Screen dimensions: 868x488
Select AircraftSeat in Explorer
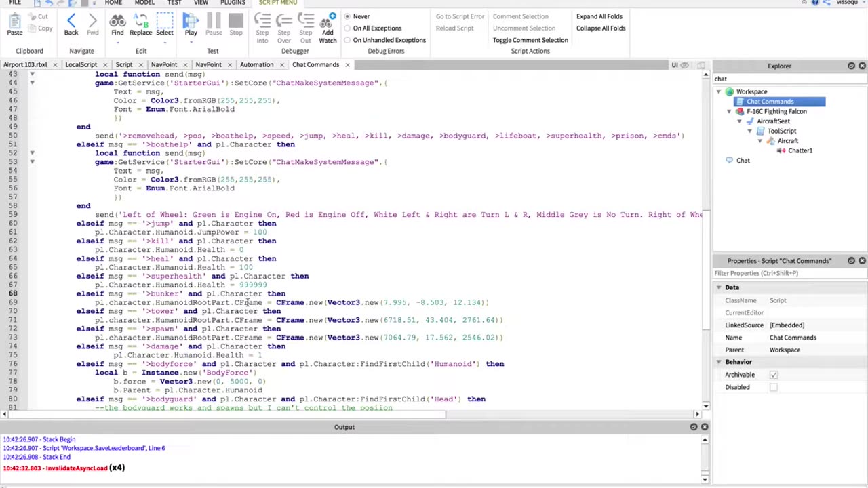click(773, 121)
